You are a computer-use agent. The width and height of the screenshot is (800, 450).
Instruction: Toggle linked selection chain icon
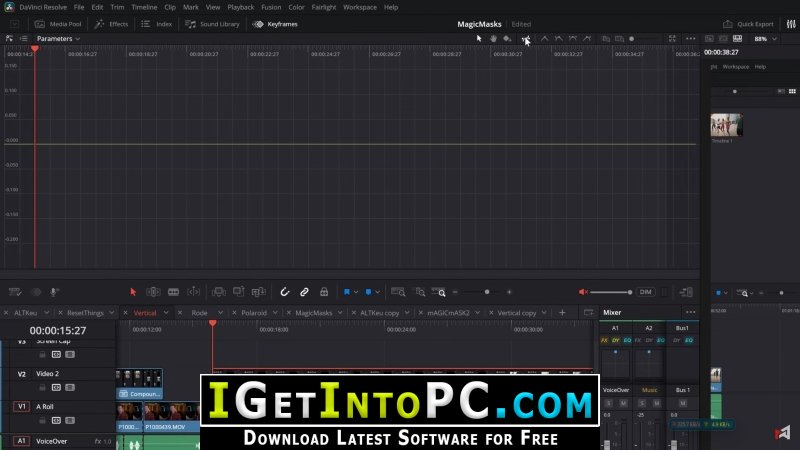tap(304, 292)
